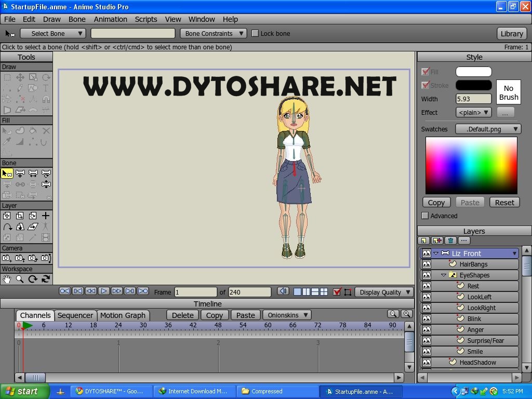Zoom out the timeline with minus magnifier
This screenshot has width=532, height=399.
click(x=393, y=314)
